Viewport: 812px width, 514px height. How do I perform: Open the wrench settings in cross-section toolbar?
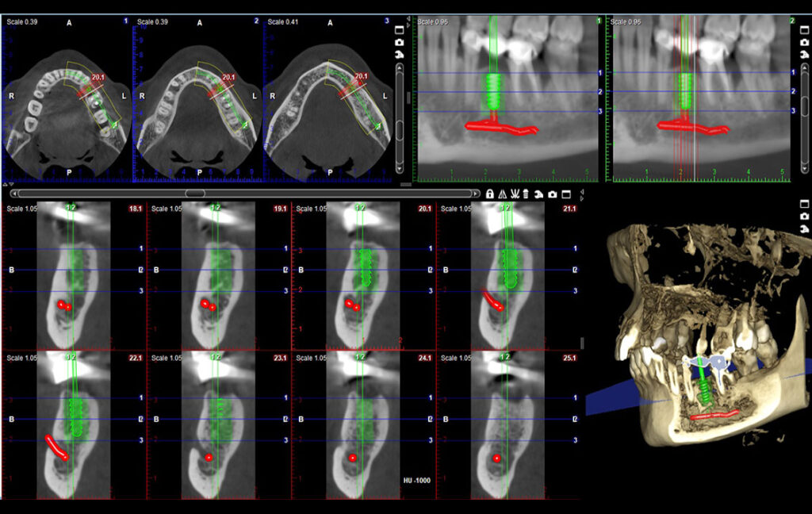[539, 194]
